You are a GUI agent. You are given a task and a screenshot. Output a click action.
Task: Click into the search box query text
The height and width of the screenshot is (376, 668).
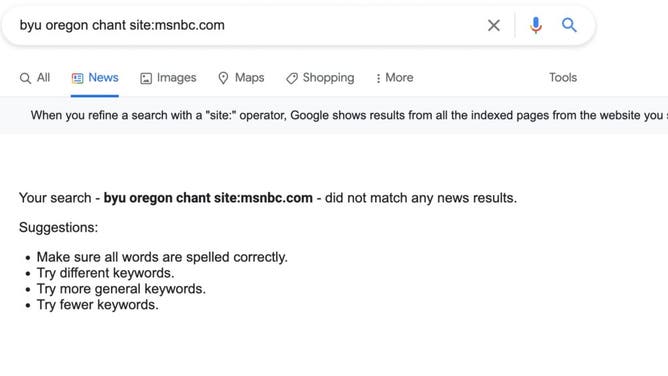pyautogui.click(x=122, y=25)
